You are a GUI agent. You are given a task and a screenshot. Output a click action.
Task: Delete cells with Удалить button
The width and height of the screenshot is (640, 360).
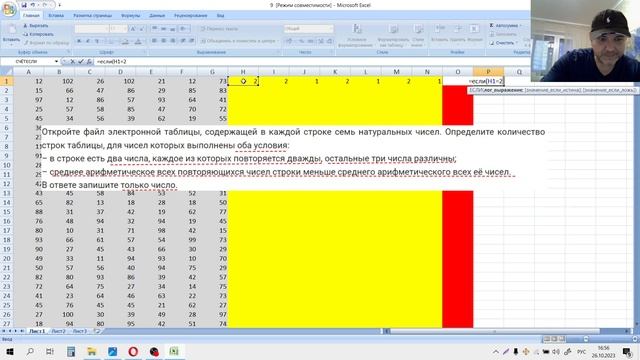point(458,33)
